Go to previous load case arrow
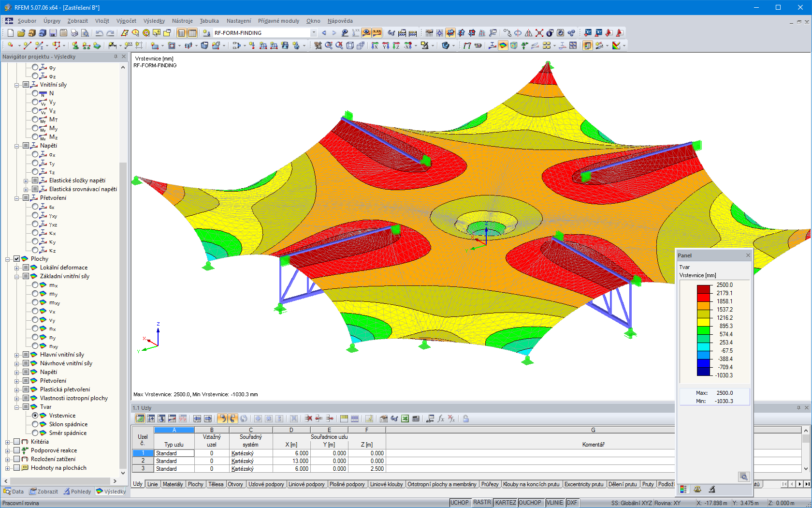 point(324,33)
